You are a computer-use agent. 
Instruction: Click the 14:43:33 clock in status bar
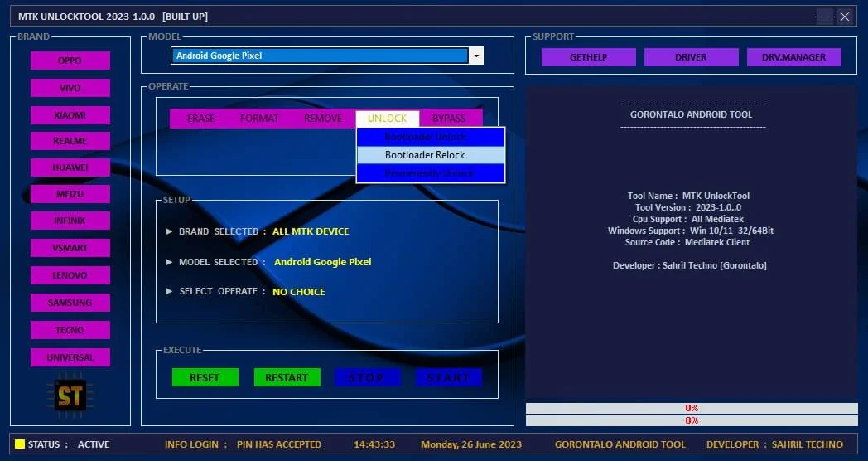(374, 444)
